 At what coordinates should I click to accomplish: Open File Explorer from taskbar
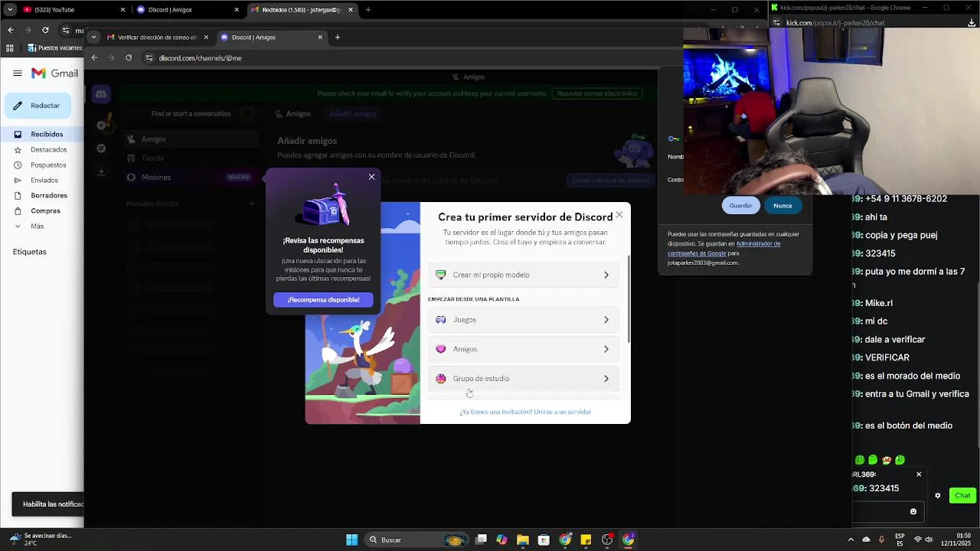pos(523,540)
